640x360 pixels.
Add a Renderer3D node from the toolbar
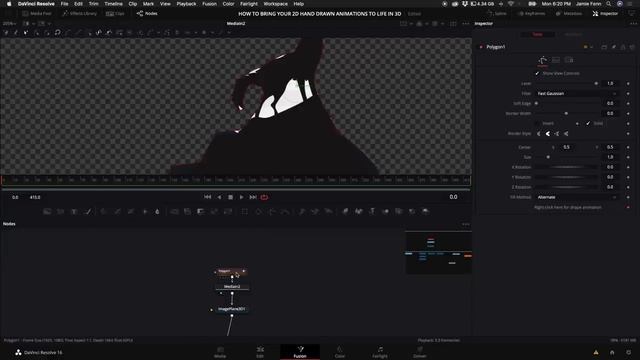425,211
